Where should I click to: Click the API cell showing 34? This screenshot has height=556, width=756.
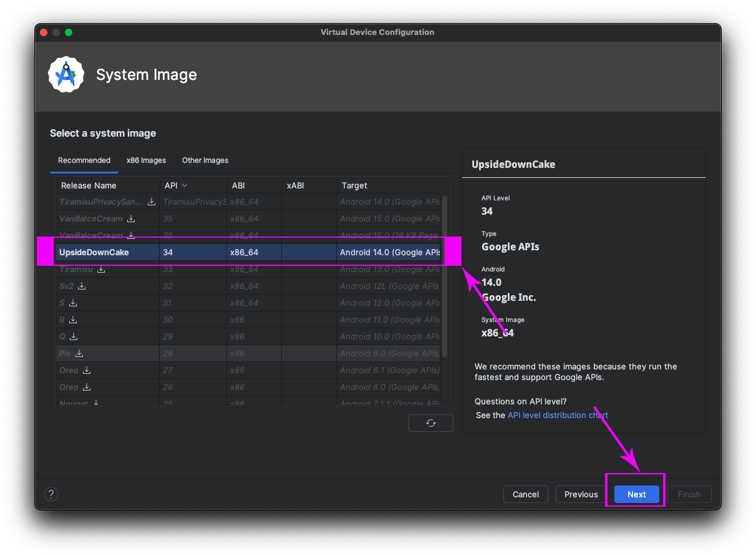193,253
